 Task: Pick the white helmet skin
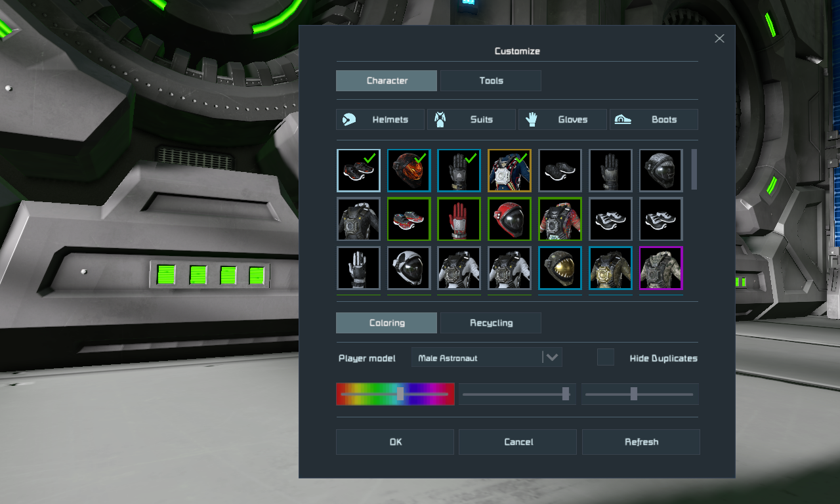409,268
